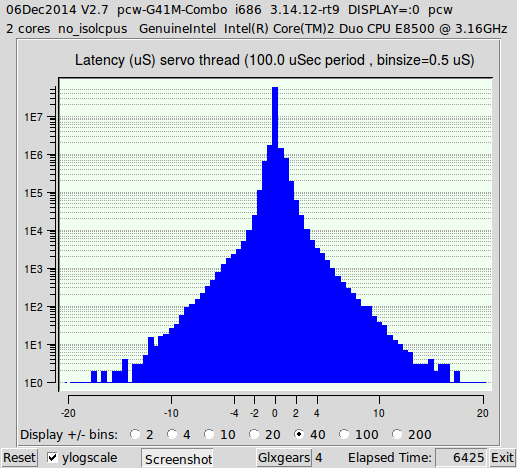Choose the 20 bins display option

pos(254,434)
